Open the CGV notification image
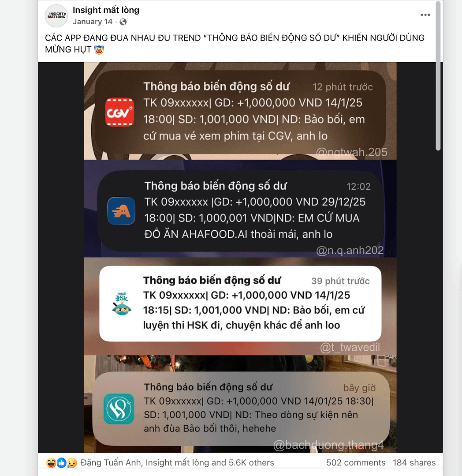Screen dimensions: 462x476 coord(240,111)
